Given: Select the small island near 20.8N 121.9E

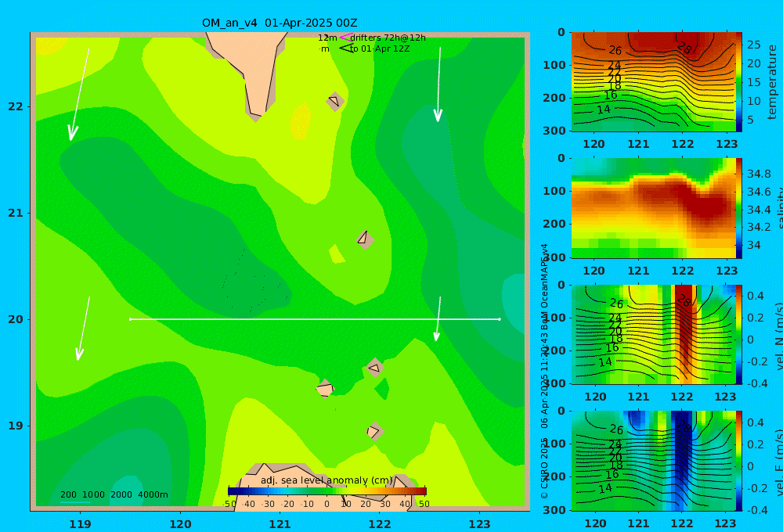Looking at the screenshot, I should [x=365, y=239].
